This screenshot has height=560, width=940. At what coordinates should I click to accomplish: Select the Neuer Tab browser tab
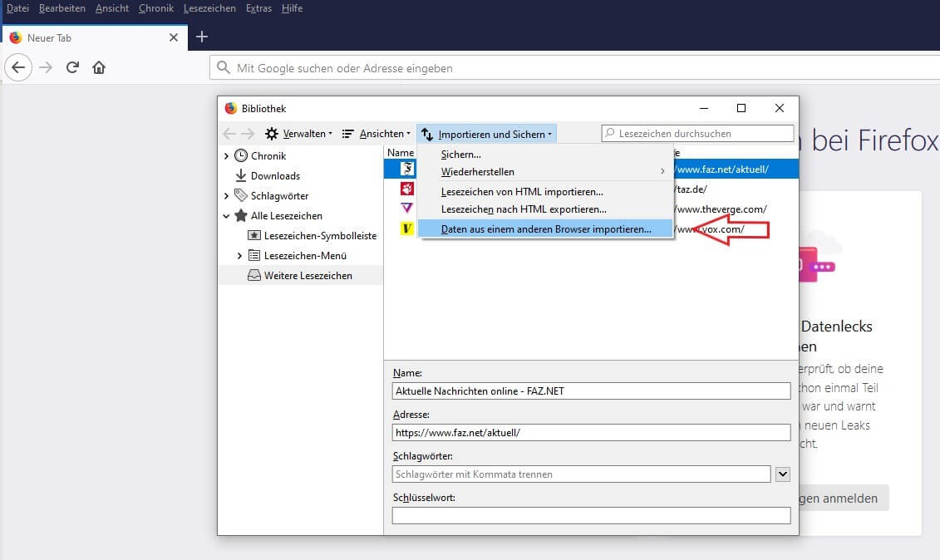pyautogui.click(x=95, y=37)
